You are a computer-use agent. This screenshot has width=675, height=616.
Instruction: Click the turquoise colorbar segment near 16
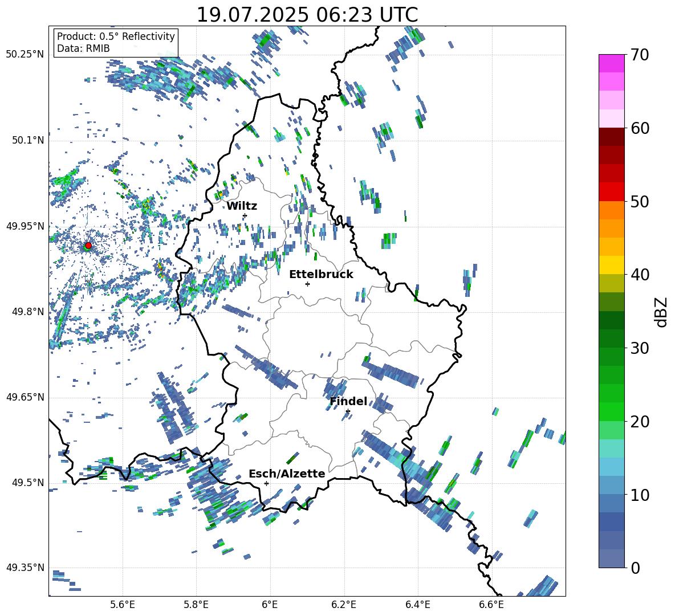(611, 448)
